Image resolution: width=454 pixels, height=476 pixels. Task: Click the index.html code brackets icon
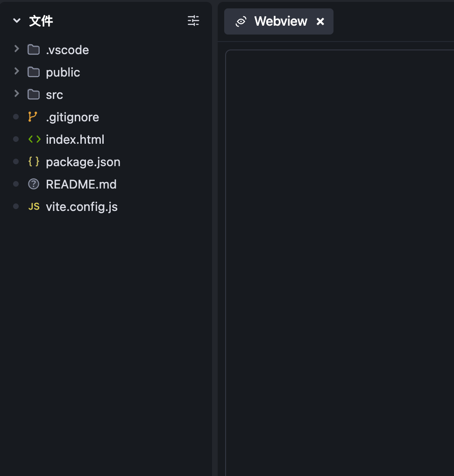coord(34,140)
